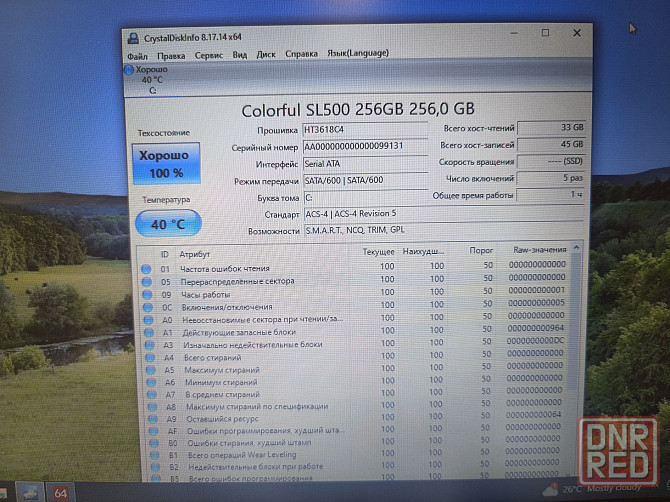Click status dot for Оставшийся ресурс

tap(153, 419)
